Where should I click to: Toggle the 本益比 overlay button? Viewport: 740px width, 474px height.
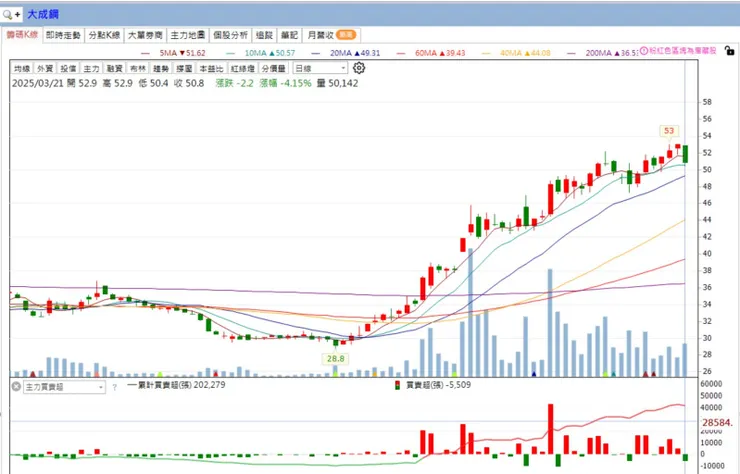pos(211,68)
